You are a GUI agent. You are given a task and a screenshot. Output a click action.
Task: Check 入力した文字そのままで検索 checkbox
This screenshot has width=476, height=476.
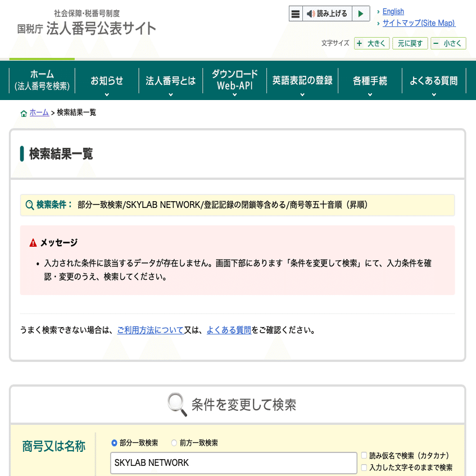click(364, 468)
